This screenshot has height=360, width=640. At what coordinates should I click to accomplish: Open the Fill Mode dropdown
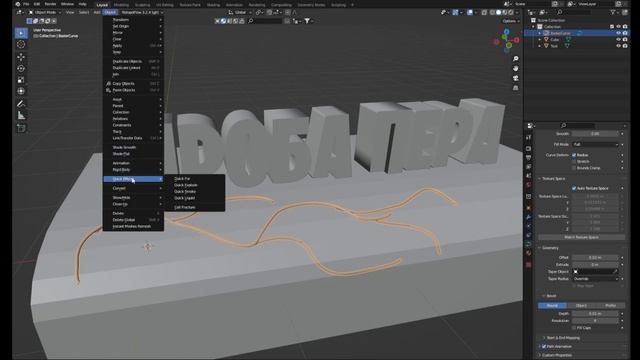(596, 144)
